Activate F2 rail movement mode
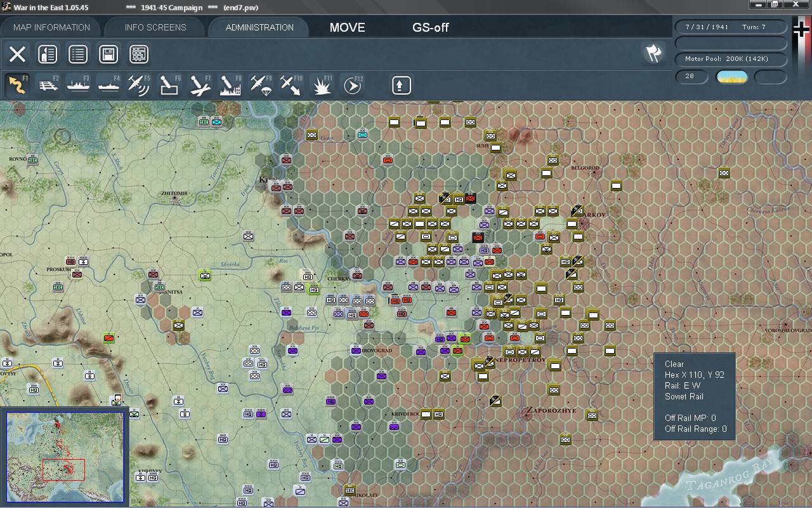 click(48, 85)
